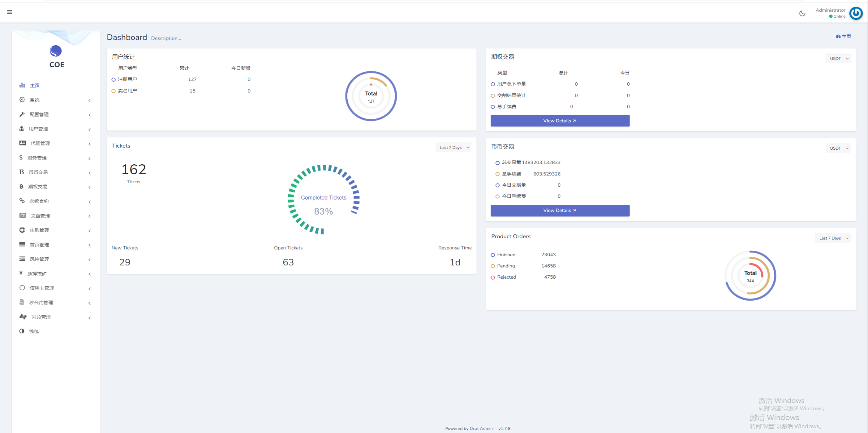Click View Details under 期权交易
The height and width of the screenshot is (433, 868).
[x=560, y=121]
